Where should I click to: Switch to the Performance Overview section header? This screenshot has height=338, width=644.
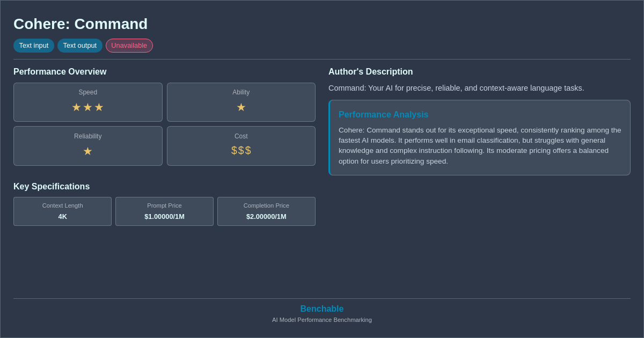[x=60, y=71]
